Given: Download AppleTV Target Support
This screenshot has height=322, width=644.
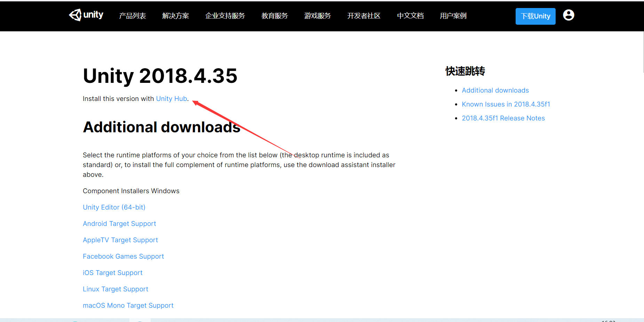Looking at the screenshot, I should [120, 240].
